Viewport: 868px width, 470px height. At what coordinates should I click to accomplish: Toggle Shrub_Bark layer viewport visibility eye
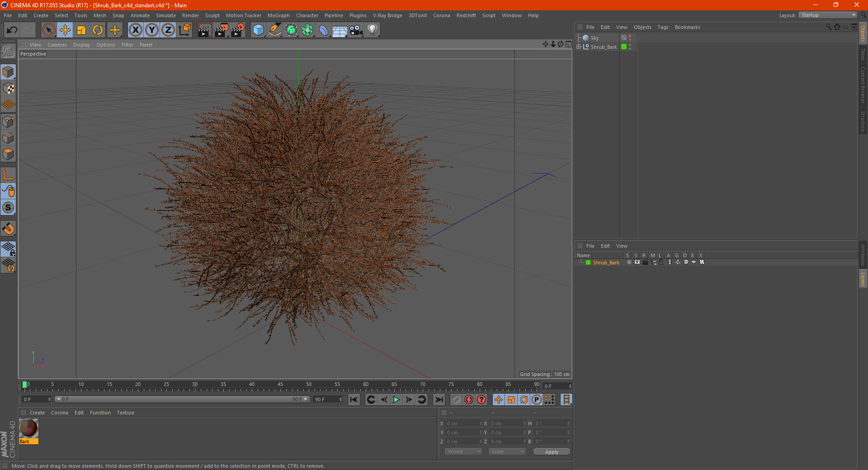coord(637,262)
